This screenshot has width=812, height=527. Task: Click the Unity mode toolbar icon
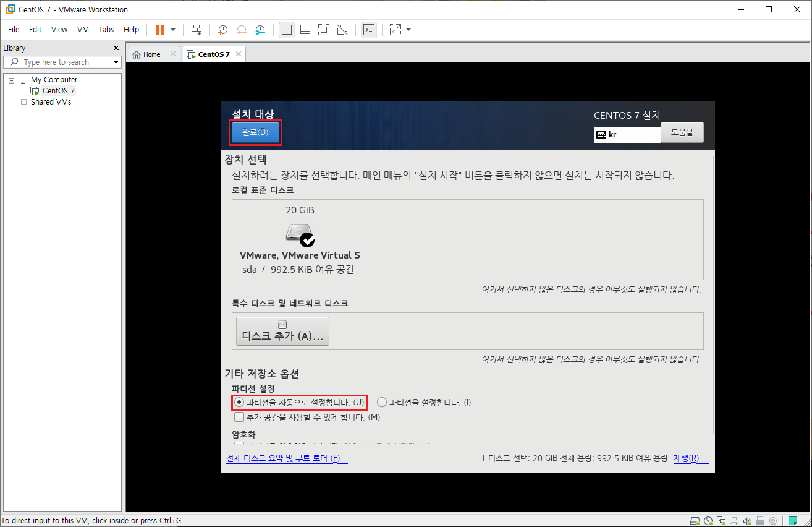(x=343, y=30)
